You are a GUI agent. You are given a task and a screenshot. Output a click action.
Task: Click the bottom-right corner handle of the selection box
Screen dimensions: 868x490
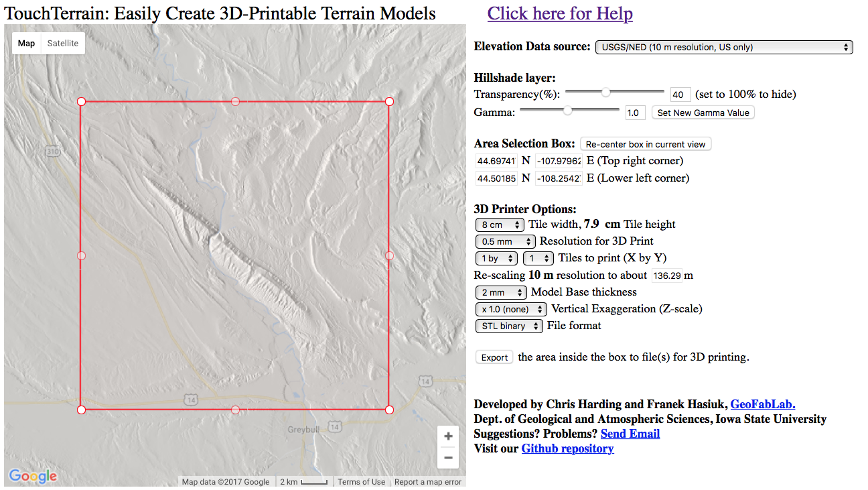click(x=389, y=410)
